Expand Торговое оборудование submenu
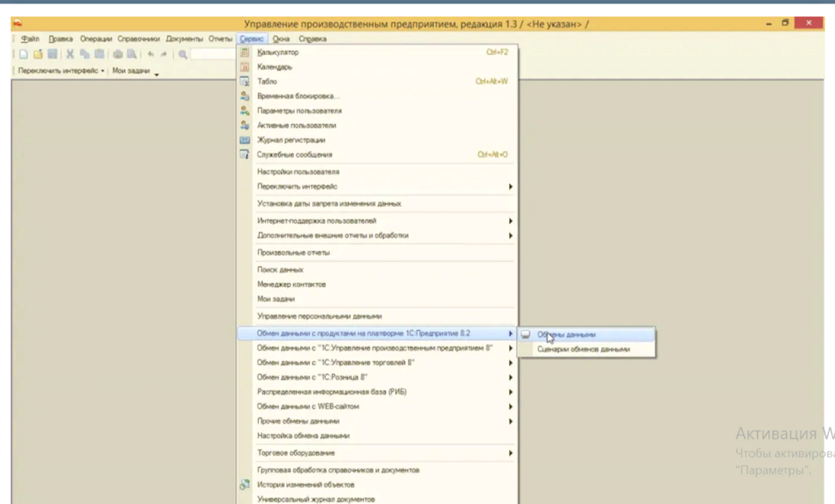The image size is (835, 504). click(x=510, y=453)
